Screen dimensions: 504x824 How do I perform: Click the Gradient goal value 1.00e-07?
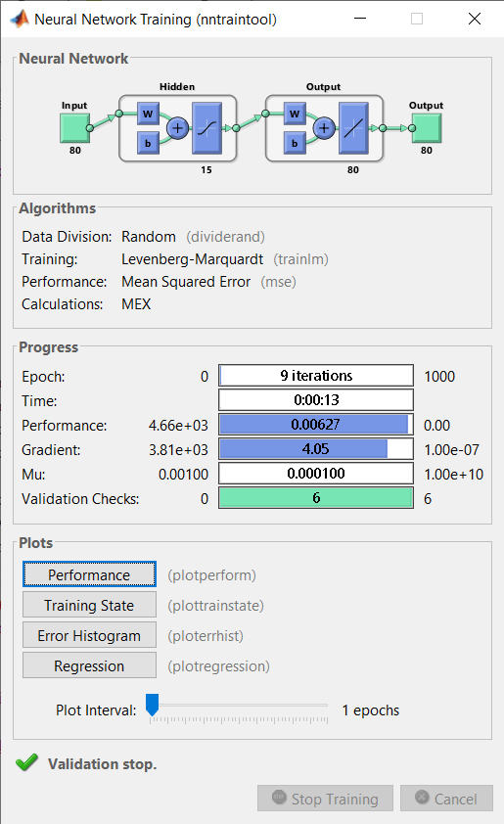(x=451, y=450)
